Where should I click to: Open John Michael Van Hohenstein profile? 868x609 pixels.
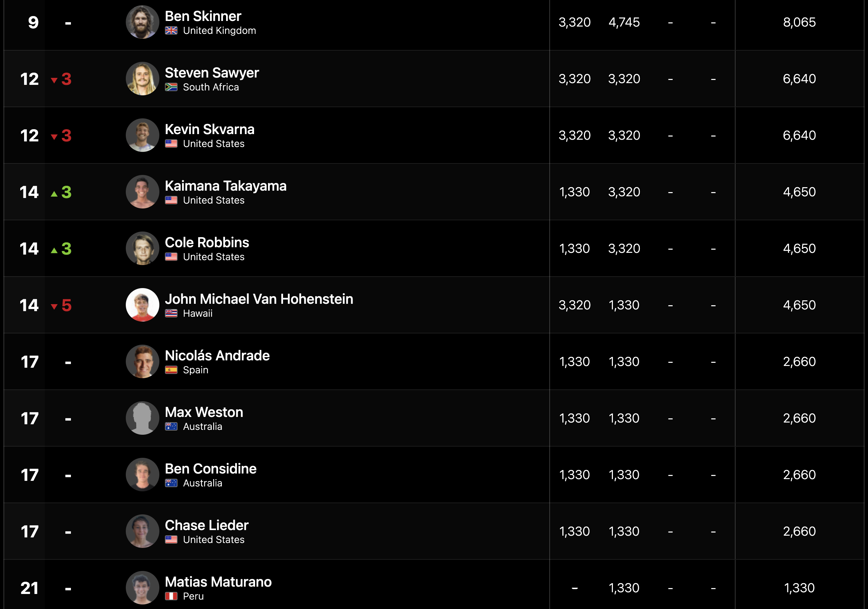[259, 299]
